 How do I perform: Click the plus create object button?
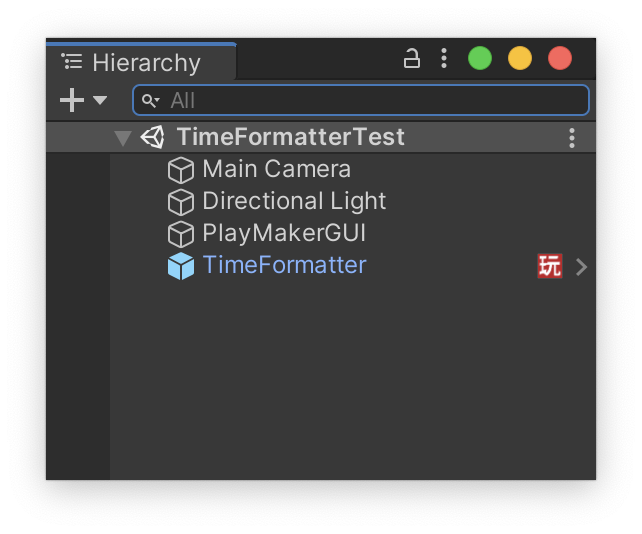pos(72,100)
